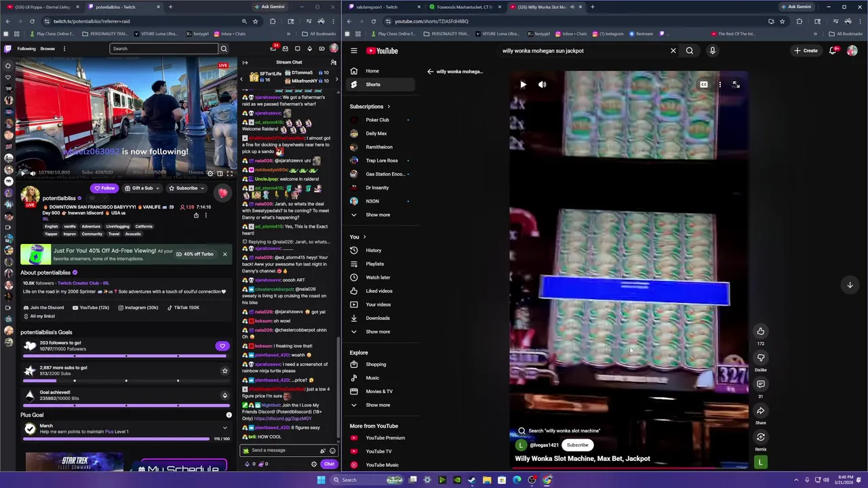The width and height of the screenshot is (868, 488).
Task: Play the Twitch stream video
Action: pyautogui.click(x=22, y=174)
